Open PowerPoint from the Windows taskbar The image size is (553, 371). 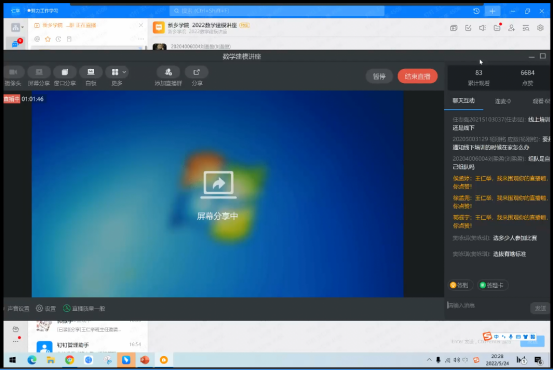tap(145, 360)
